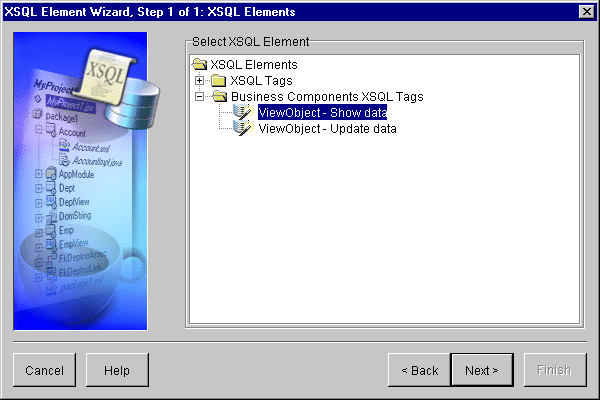Proceed with the Next > button

[482, 370]
